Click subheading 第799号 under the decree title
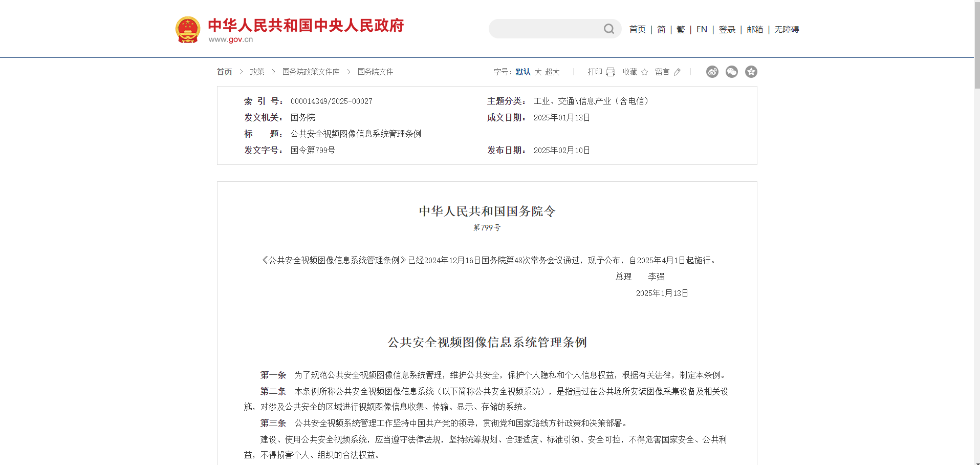The image size is (980, 465). 487,227
